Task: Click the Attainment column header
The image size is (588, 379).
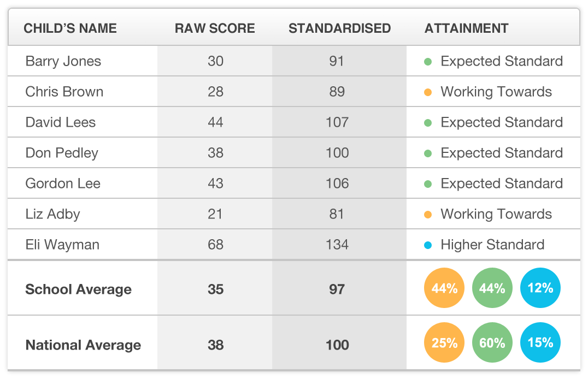Action: coord(466,28)
